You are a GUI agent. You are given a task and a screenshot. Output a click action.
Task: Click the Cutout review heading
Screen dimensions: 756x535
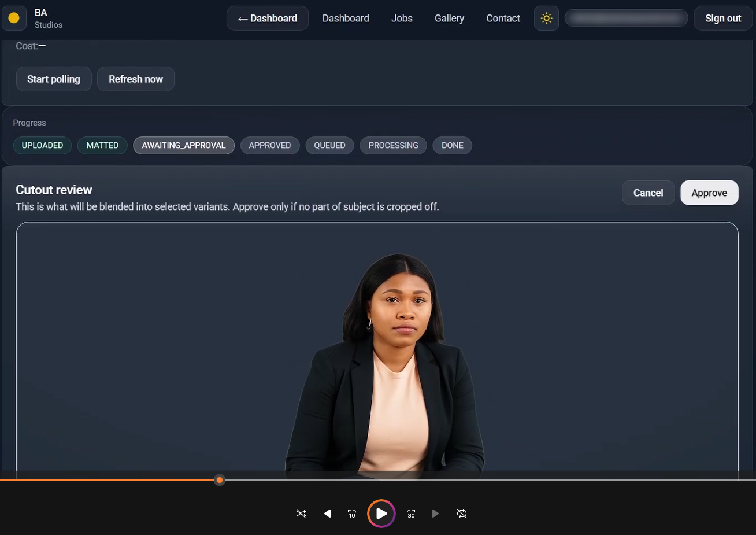(x=54, y=190)
